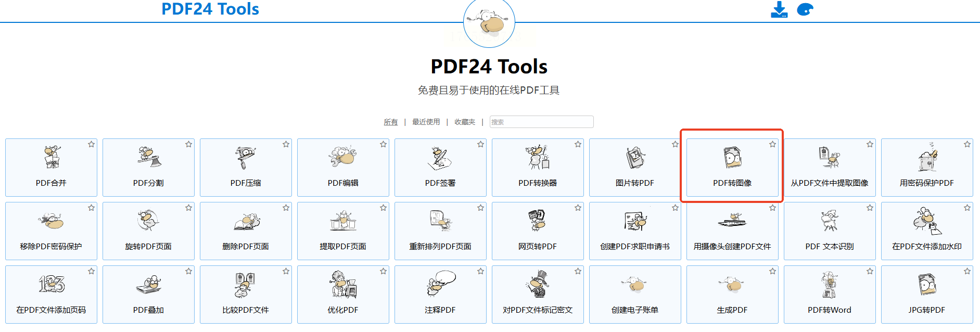Viewport: 980px width, 332px height.
Task: Open the PDF叠加 tool icon
Action: (149, 285)
